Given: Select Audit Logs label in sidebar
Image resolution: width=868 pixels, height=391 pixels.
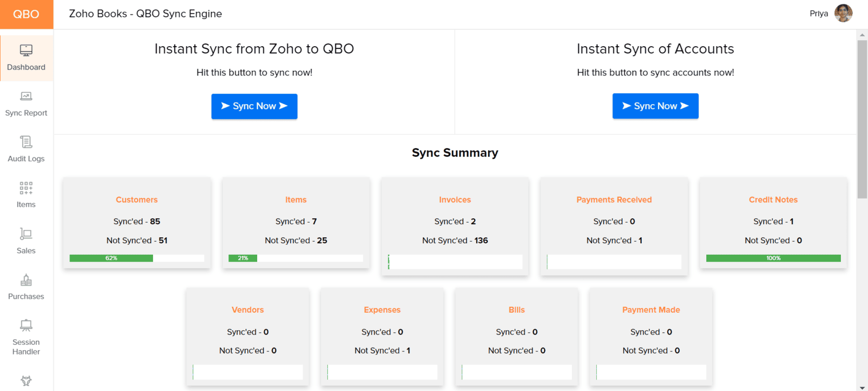Looking at the screenshot, I should click(26, 159).
